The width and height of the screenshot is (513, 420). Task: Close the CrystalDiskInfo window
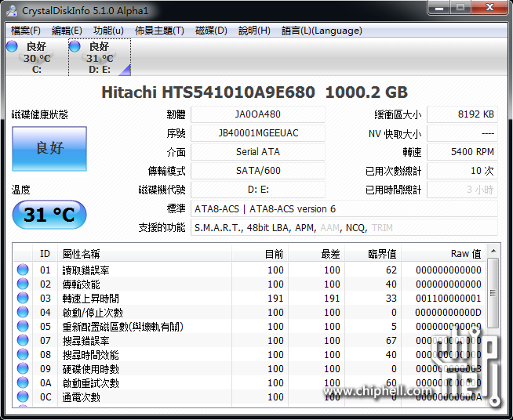coord(489,8)
